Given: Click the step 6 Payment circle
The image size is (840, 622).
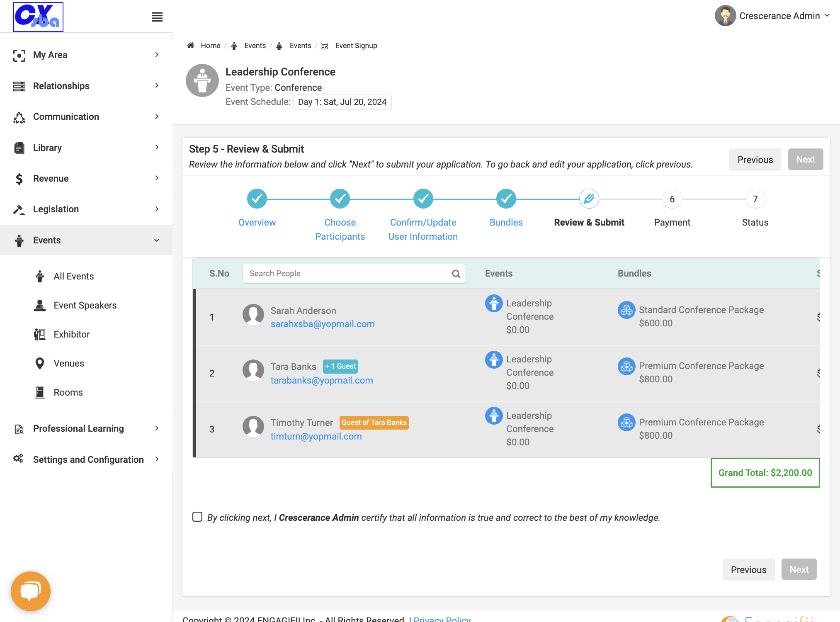Looking at the screenshot, I should (x=672, y=199).
